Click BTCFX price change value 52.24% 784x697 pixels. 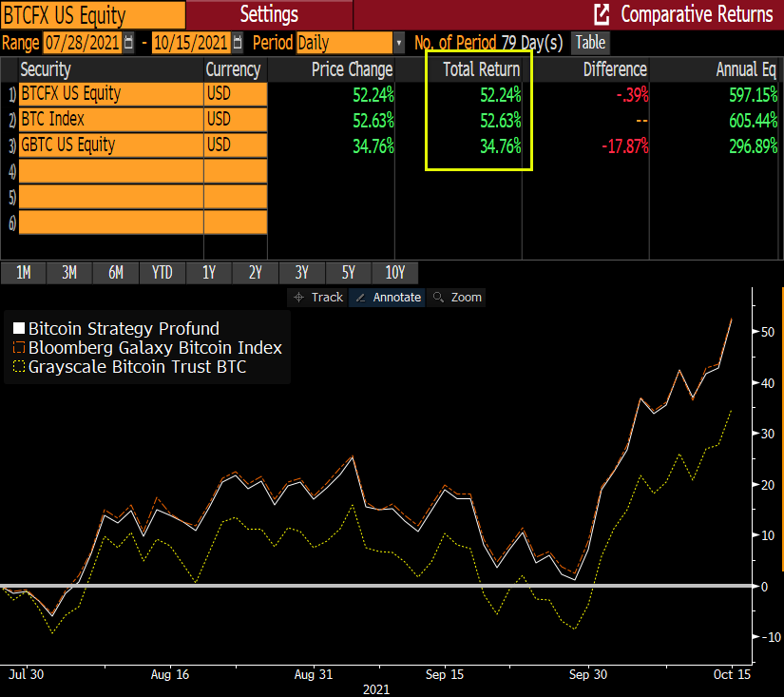coord(373,94)
